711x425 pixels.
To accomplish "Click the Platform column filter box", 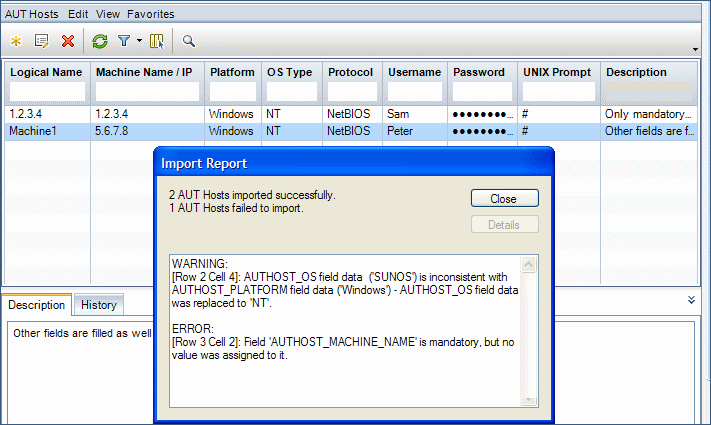I will coord(232,92).
